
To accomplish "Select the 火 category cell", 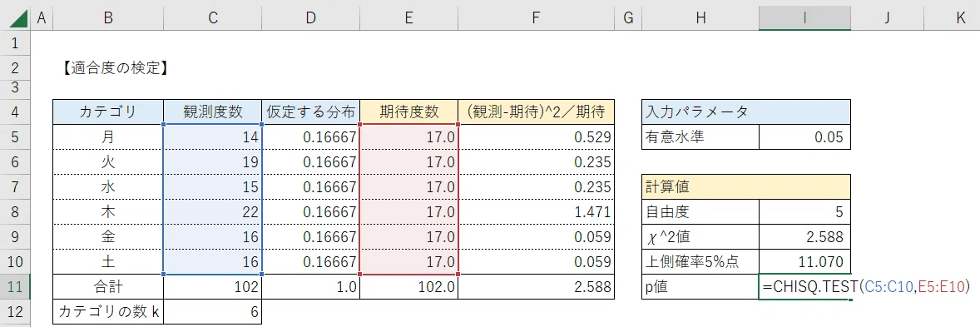I will click(108, 162).
